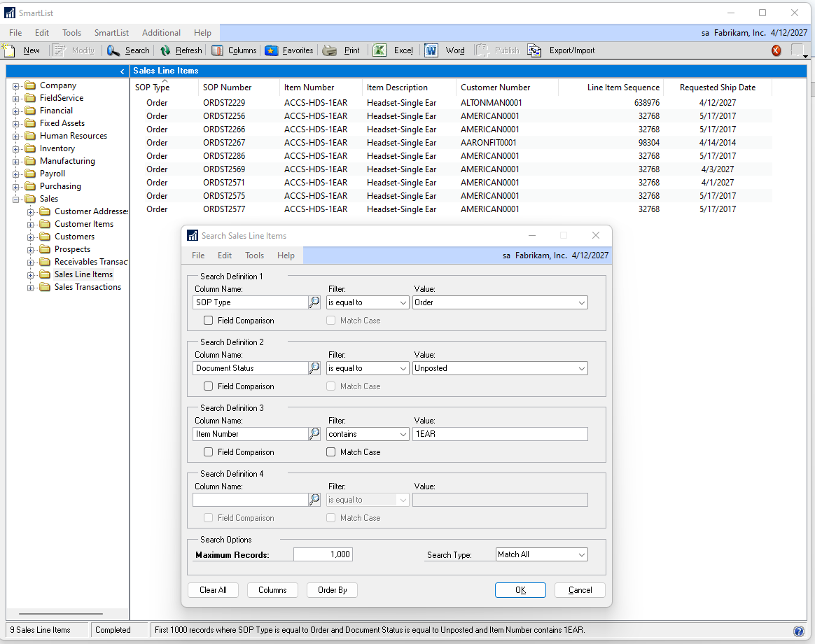
Task: Click the Favorites star folder icon
Action: click(x=272, y=50)
